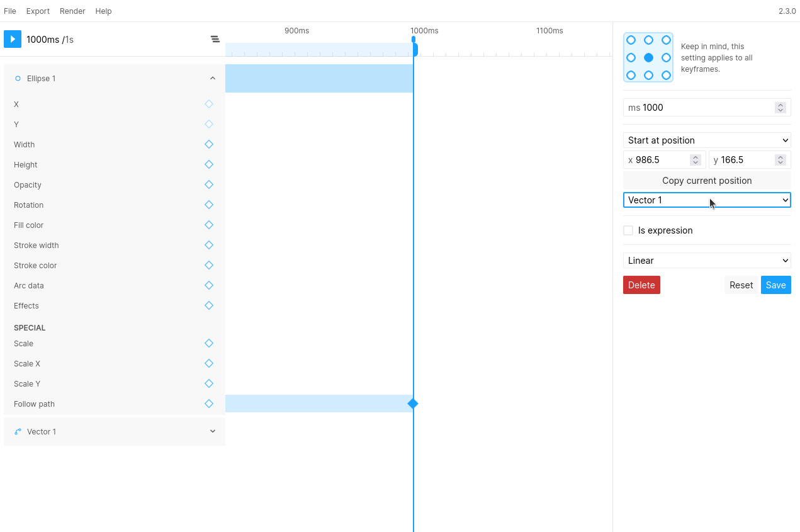Open the Help menu
The height and width of the screenshot is (532, 800).
click(x=103, y=11)
